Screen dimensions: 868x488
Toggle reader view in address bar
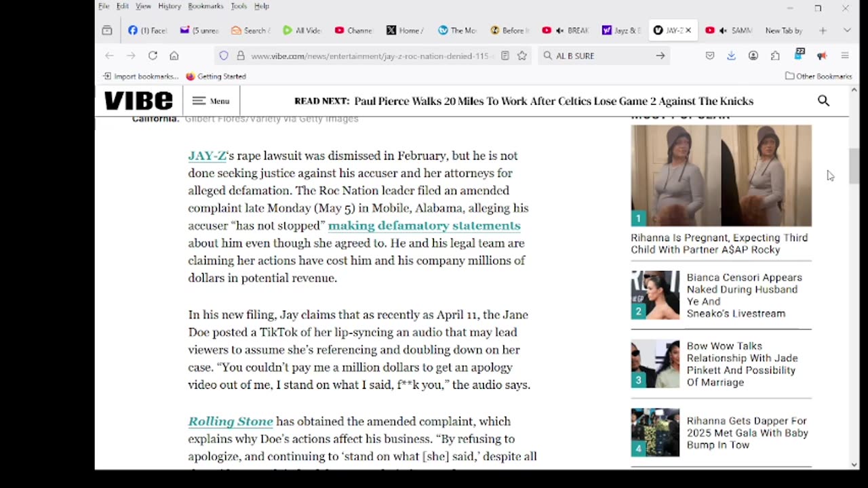click(x=505, y=56)
